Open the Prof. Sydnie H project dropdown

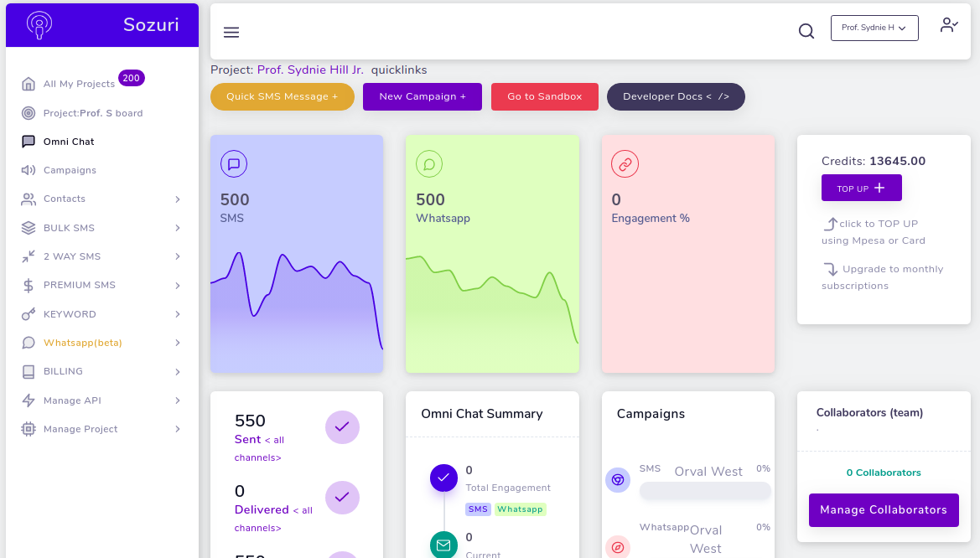pyautogui.click(x=874, y=28)
